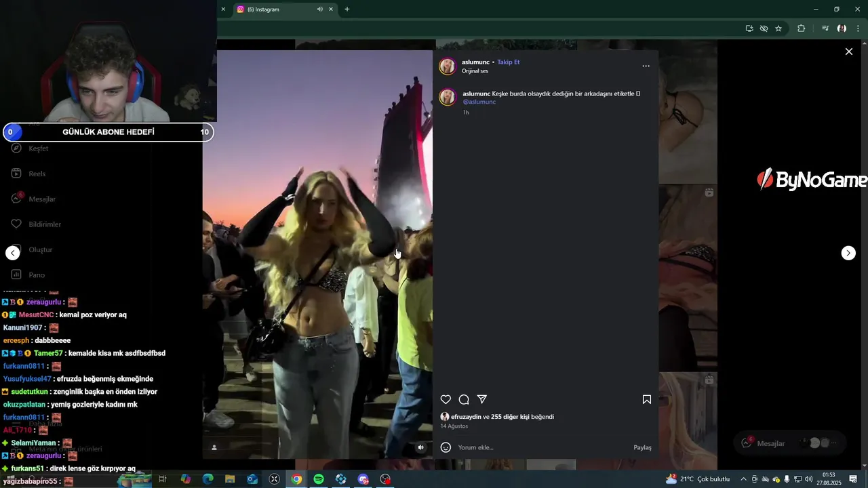Open floating Mesajlar button bottom right

pyautogui.click(x=790, y=443)
